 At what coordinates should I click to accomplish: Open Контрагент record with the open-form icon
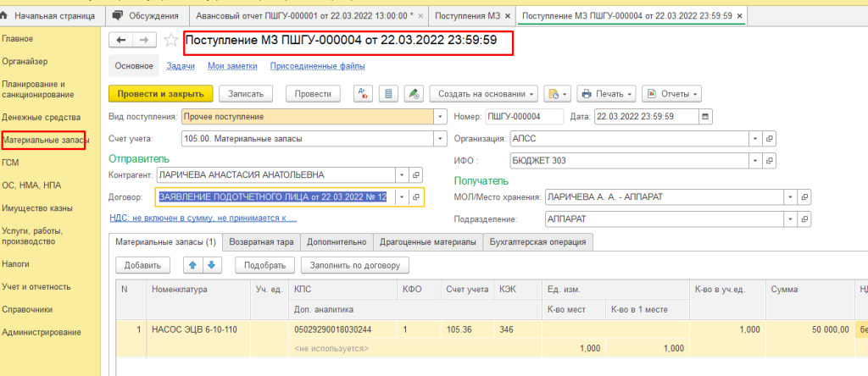[x=416, y=174]
